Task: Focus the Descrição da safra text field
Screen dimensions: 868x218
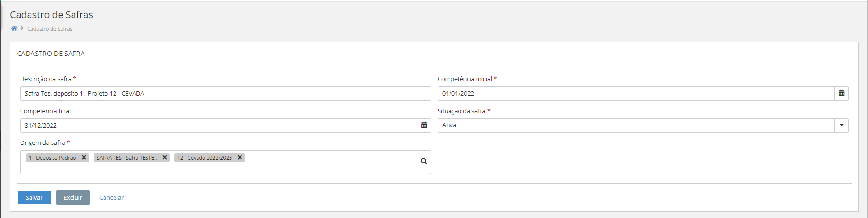Action: (x=225, y=93)
